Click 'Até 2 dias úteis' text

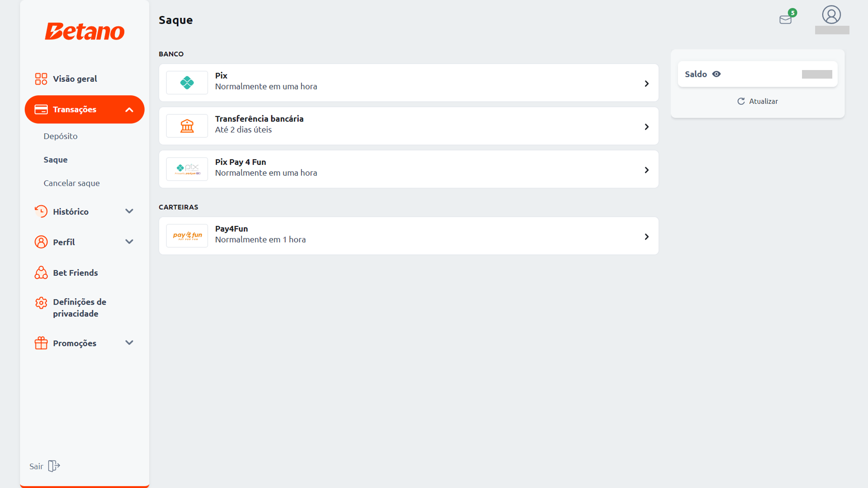[x=243, y=130]
